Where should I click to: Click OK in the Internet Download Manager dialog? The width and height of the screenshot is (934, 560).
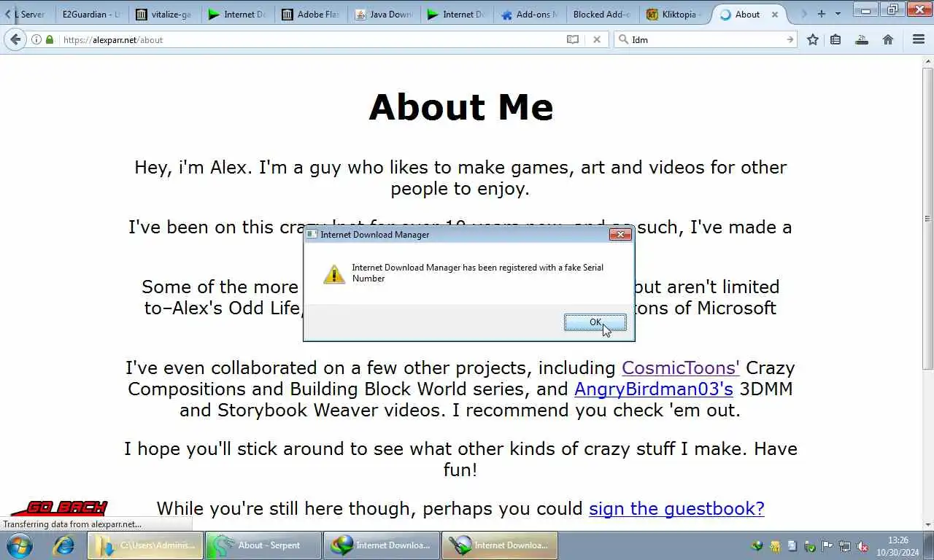click(x=595, y=322)
